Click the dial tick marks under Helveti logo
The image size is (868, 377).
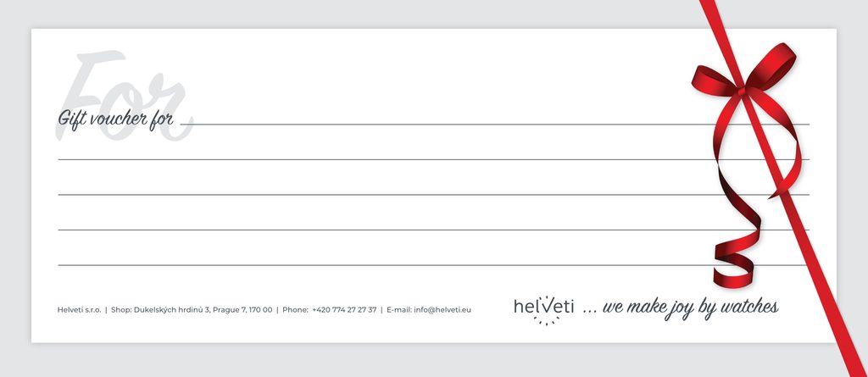[x=547, y=320]
